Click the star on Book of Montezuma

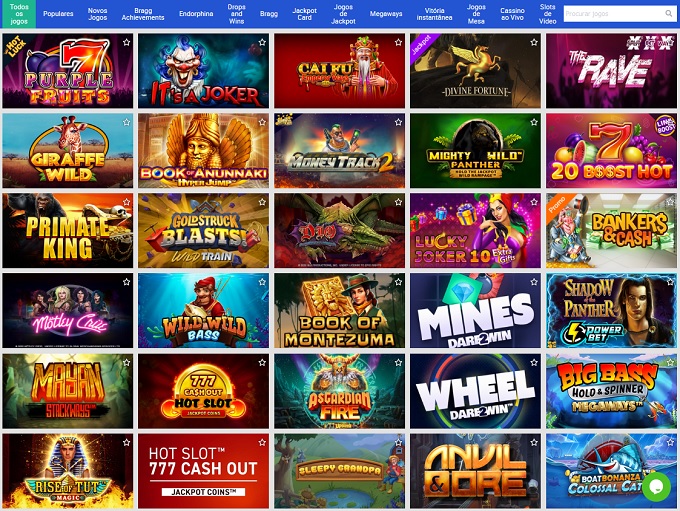coord(398,282)
